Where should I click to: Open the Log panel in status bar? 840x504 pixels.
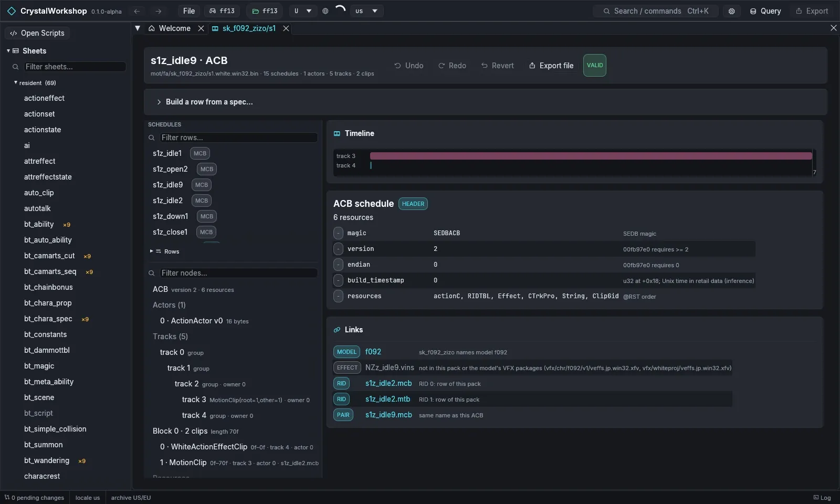(x=822, y=498)
